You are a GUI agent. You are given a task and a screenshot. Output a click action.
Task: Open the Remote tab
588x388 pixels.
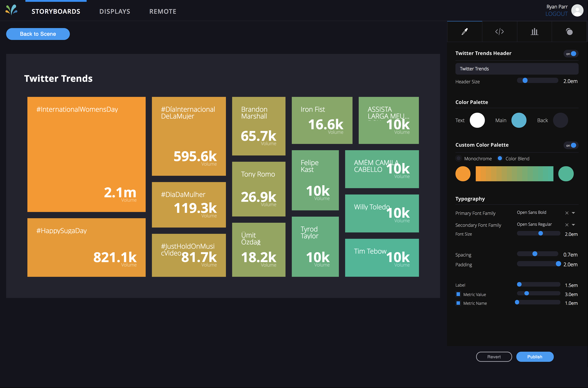pyautogui.click(x=163, y=11)
